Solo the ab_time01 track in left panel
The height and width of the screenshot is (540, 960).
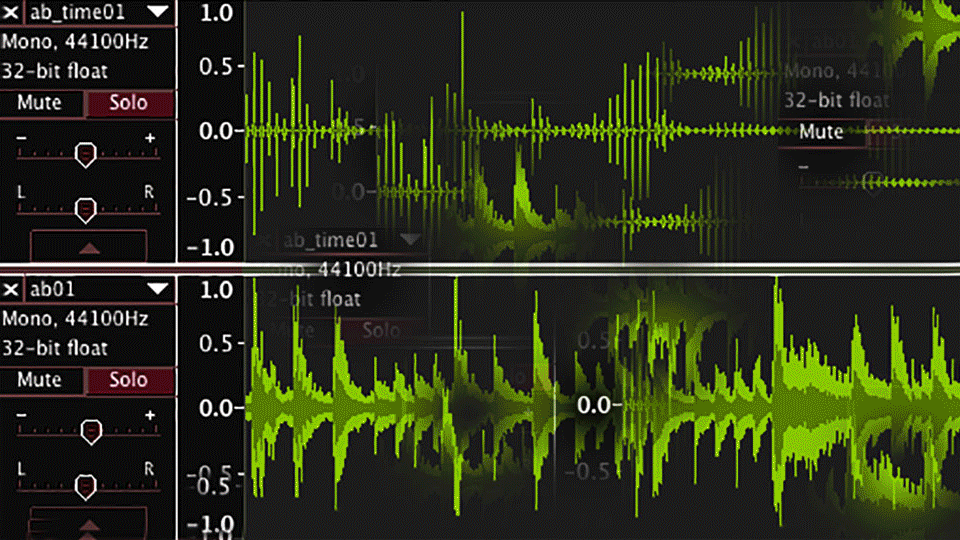coord(129,103)
